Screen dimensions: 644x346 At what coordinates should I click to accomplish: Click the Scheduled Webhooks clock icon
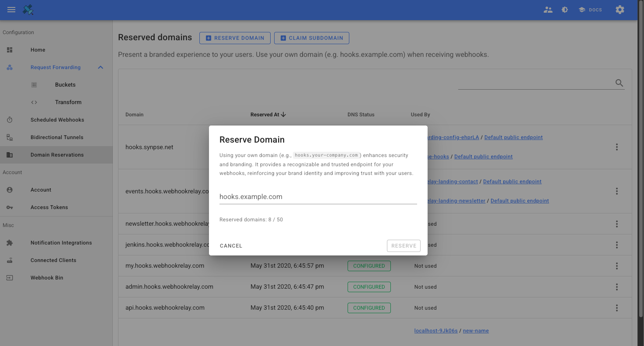pos(9,119)
